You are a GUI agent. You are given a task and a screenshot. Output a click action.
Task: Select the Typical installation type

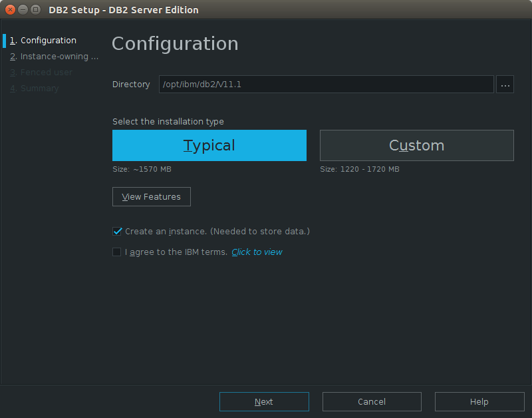209,145
